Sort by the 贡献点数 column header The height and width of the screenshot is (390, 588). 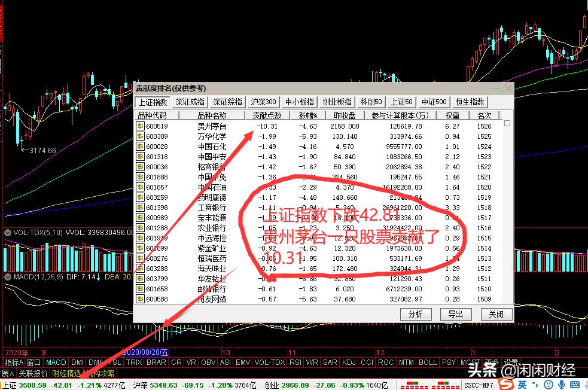pyautogui.click(x=267, y=115)
